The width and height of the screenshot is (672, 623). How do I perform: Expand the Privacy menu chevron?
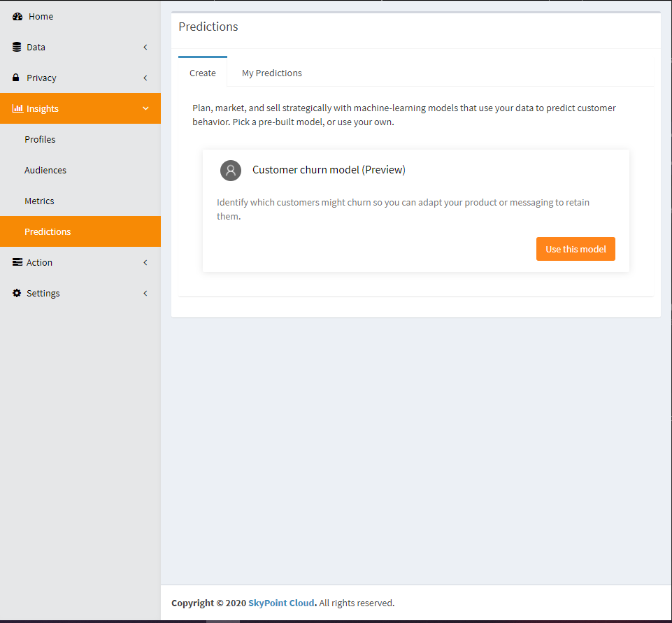coord(145,78)
